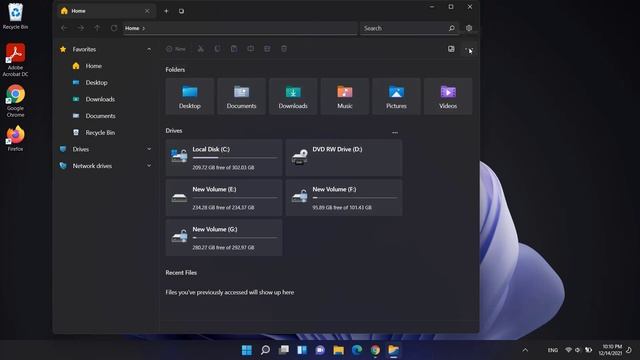Viewport: 640px width, 360px height.
Task: Open Recycle Bin desktop icon
Action: (15, 16)
